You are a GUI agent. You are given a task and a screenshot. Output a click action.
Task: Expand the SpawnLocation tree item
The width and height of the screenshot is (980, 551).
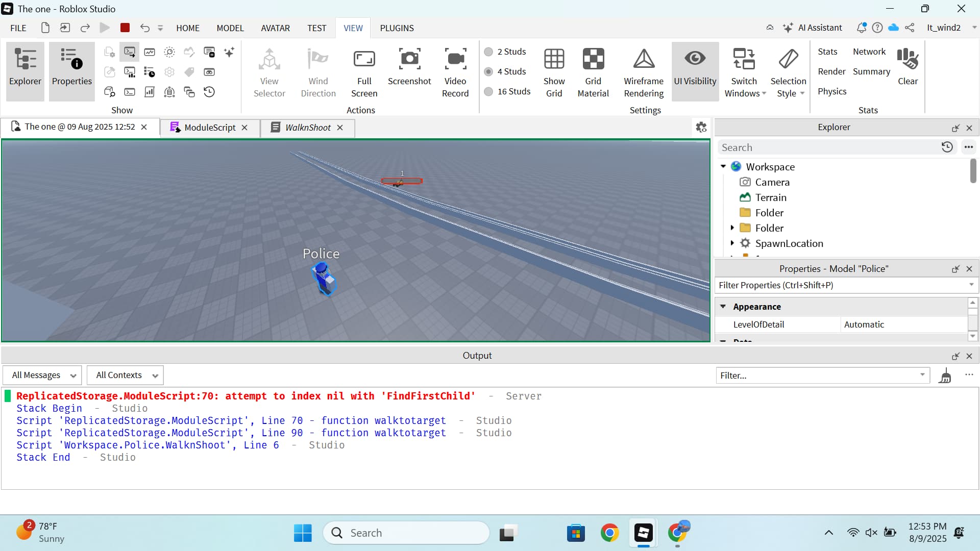[x=733, y=243]
